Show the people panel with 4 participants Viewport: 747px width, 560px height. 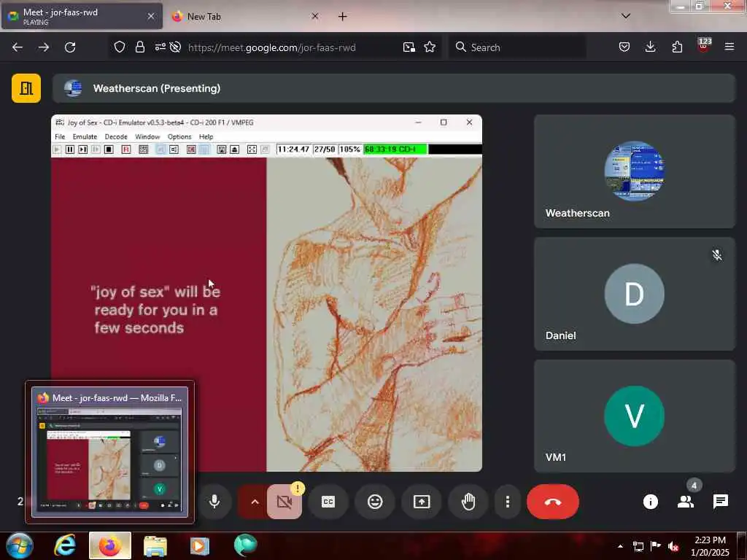tap(686, 502)
